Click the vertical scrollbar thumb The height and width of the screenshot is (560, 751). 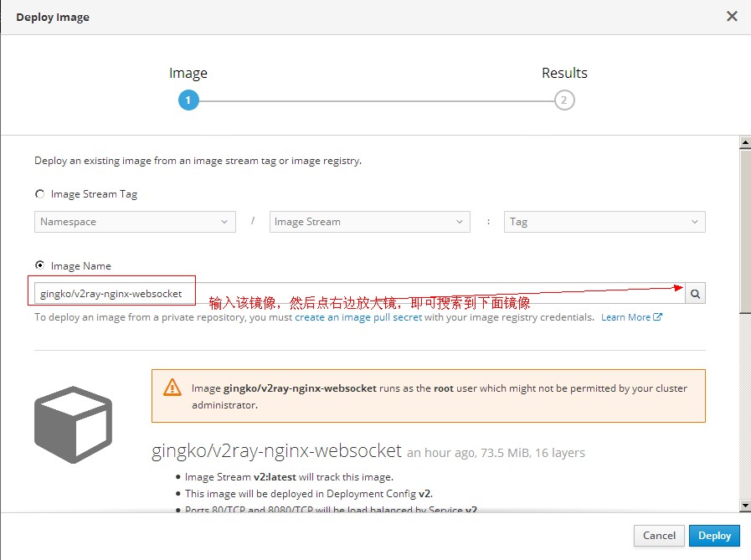click(745, 231)
